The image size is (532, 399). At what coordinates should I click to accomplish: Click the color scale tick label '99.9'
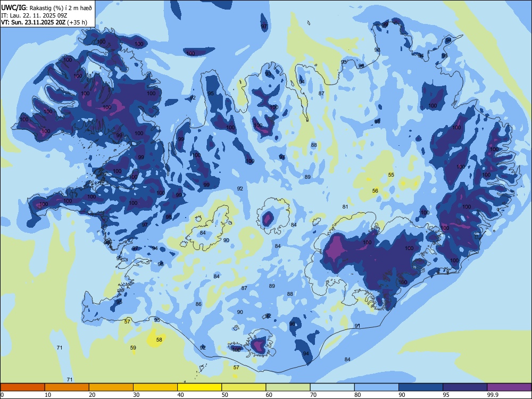point(493,395)
